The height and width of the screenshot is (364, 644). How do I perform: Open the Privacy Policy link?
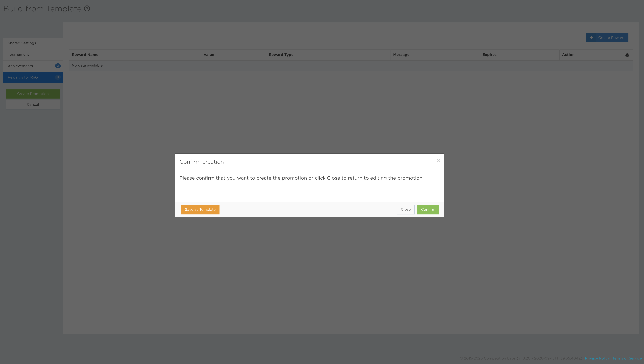597,358
